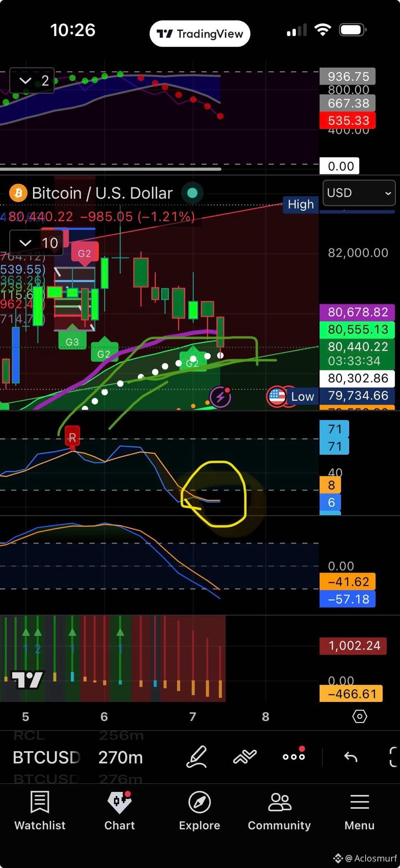Tap the High price label

tap(301, 204)
